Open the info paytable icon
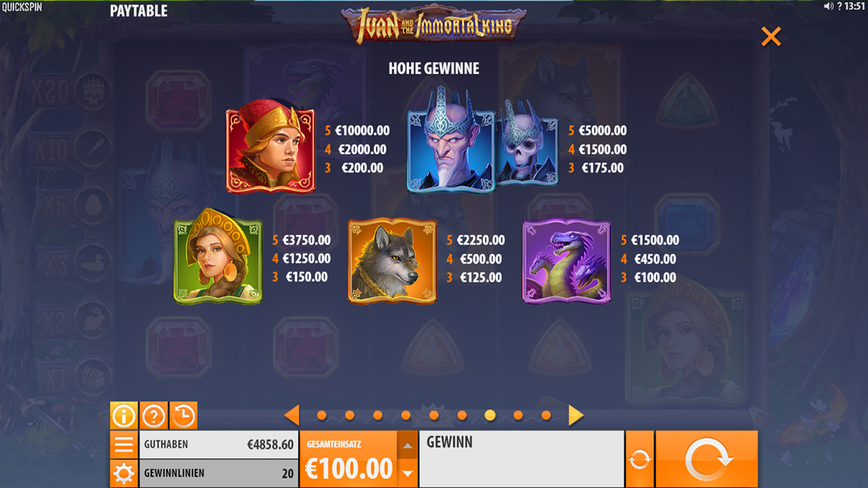The width and height of the screenshot is (868, 488). (x=124, y=416)
